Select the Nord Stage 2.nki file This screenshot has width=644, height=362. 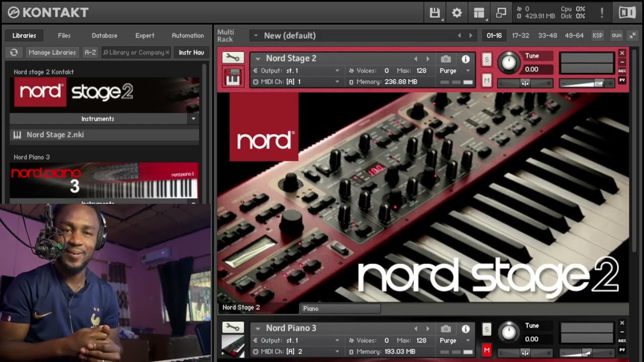pos(104,135)
